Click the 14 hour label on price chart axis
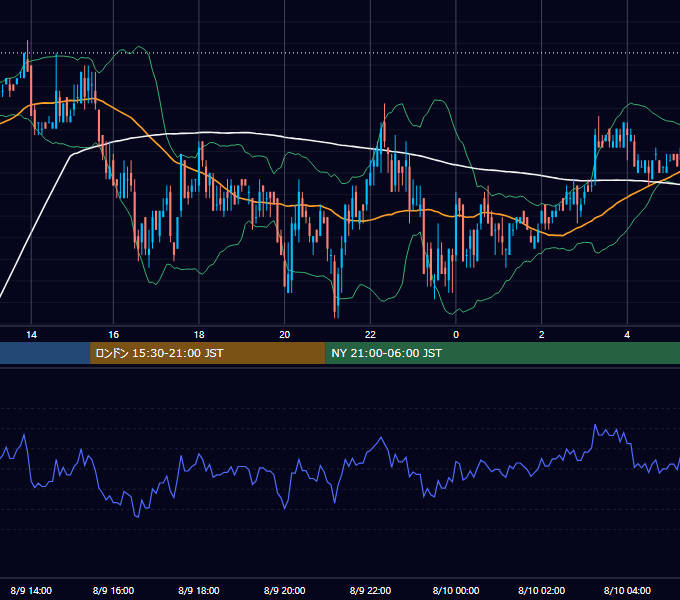This screenshot has height=600, width=680. (x=31, y=335)
